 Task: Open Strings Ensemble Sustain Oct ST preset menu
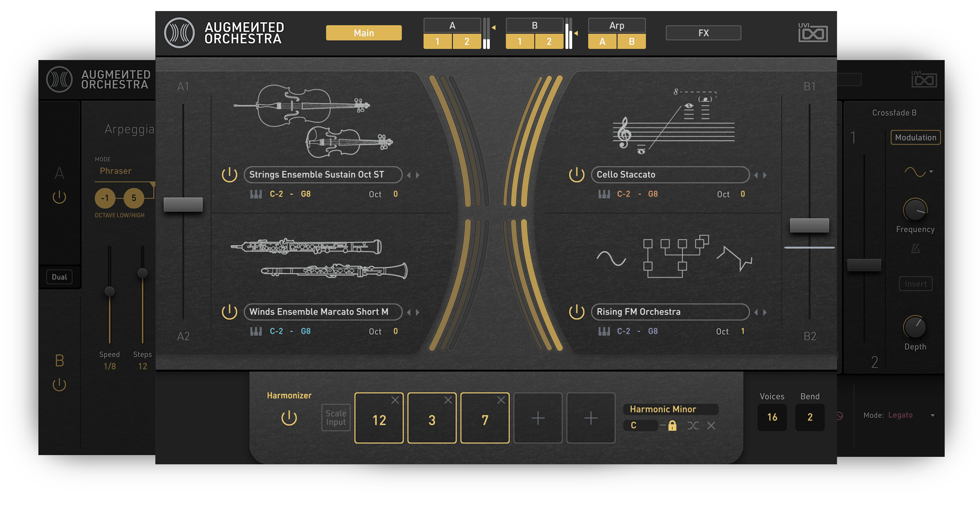[x=323, y=175]
